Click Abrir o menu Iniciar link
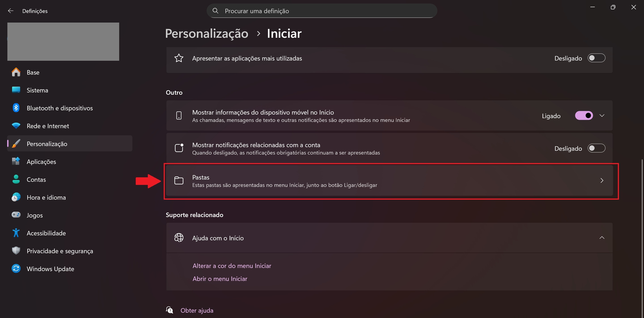Viewport: 644px width, 318px height. pos(220,279)
